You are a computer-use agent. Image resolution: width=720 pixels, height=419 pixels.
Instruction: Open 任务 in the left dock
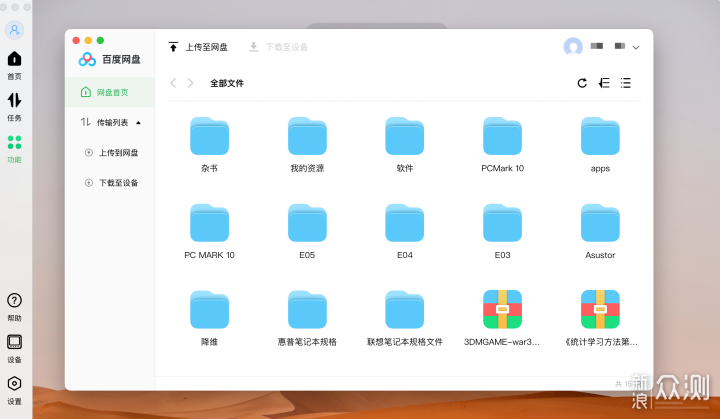click(14, 107)
